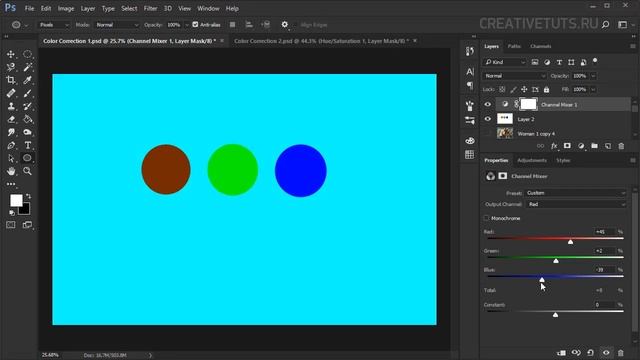Viewport: 640px width, 360px height.
Task: Toggle the Anti-alias checkbox
Action: [195, 24]
